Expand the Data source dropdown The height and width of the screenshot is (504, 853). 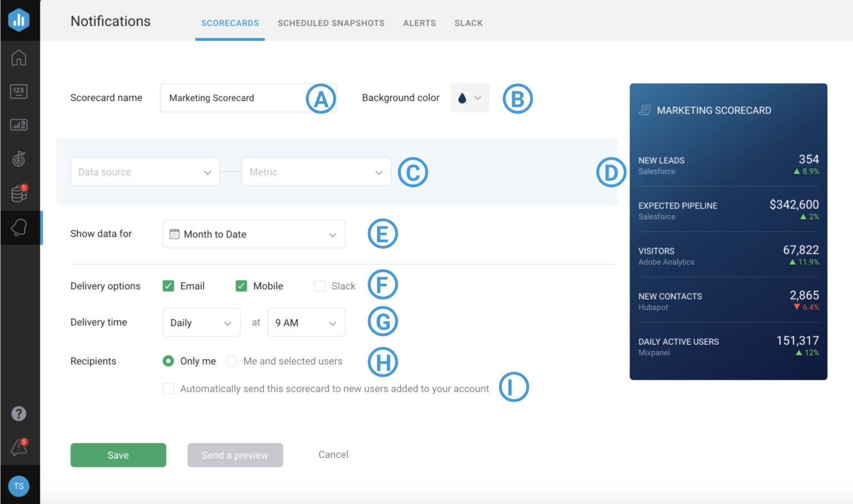[x=145, y=172]
